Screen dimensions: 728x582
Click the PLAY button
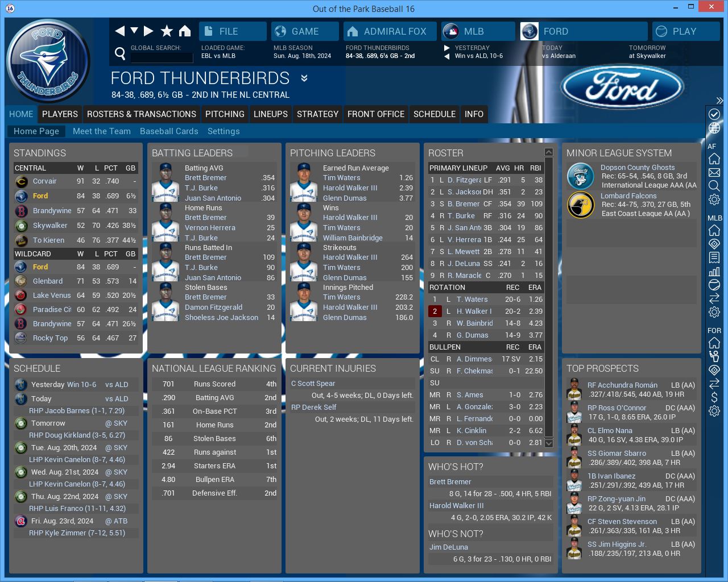[685, 31]
